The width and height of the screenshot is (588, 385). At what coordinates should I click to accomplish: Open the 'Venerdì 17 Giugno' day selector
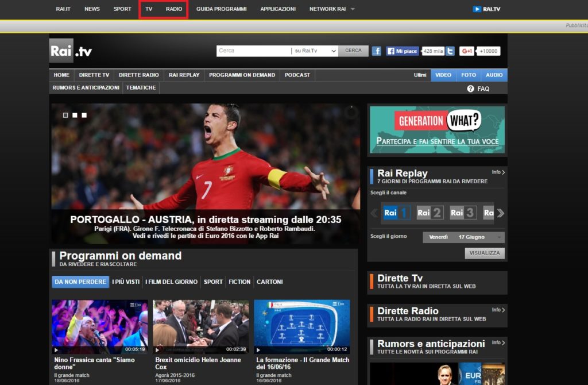(463, 237)
